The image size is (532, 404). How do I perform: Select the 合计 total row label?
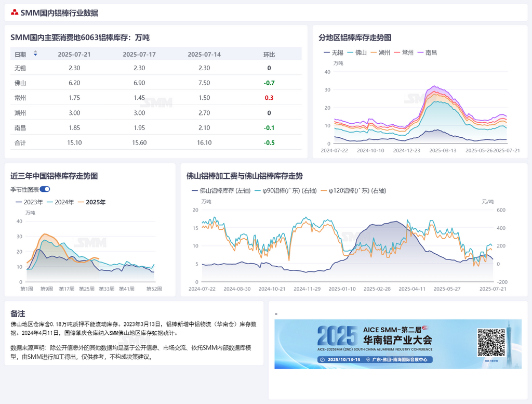click(x=20, y=142)
